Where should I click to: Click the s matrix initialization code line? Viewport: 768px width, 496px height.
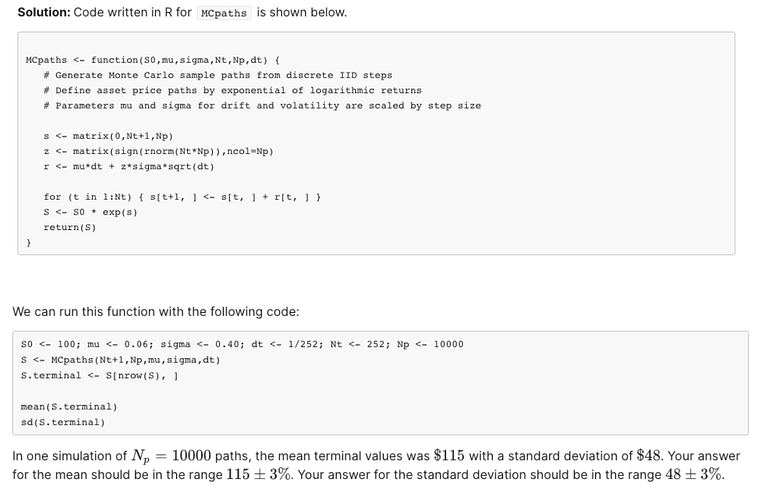point(108,136)
